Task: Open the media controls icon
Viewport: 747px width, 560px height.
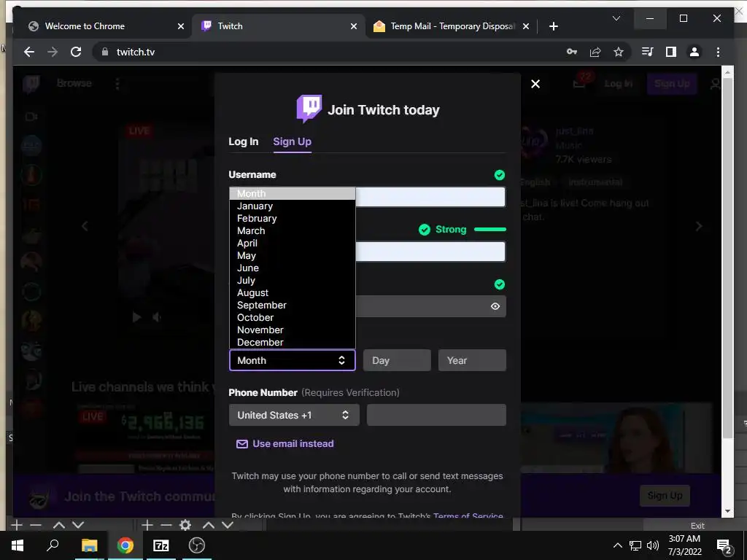Action: coord(648,52)
